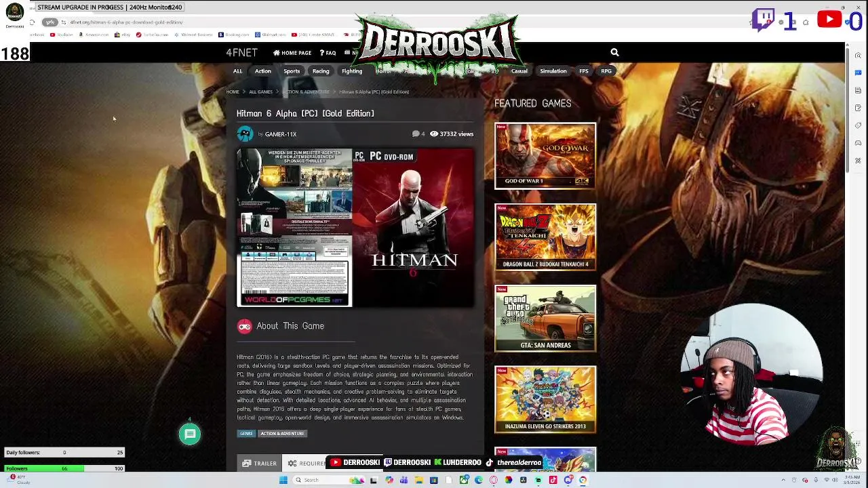The height and width of the screenshot is (488, 868).
Task: Click the GENRE tag label
Action: 246,434
